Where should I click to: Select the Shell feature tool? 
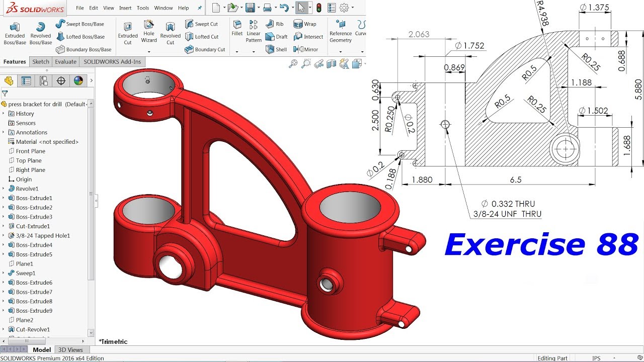point(276,49)
